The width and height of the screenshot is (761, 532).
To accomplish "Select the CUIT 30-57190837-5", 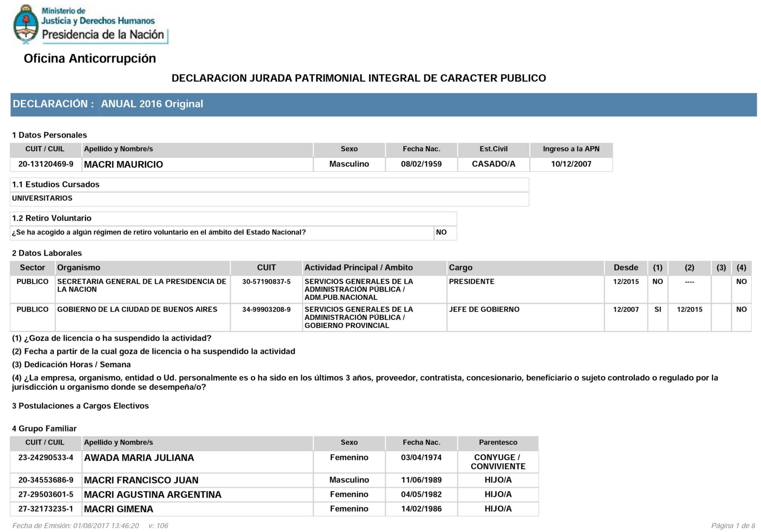I will pyautogui.click(x=266, y=282).
